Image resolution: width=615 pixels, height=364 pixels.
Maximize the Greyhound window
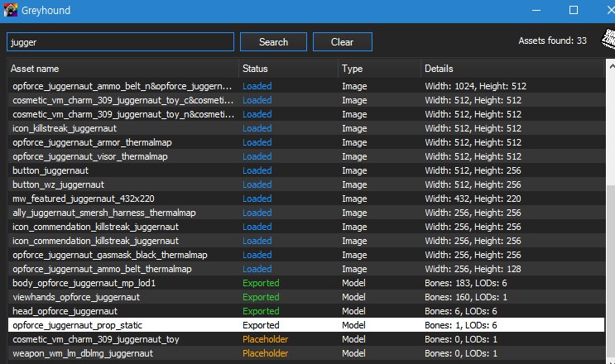pyautogui.click(x=574, y=10)
